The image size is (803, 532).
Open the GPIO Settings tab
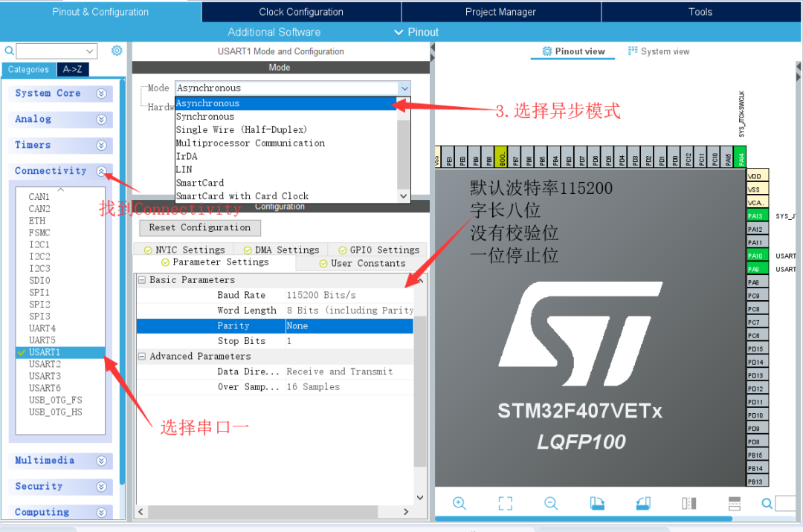(378, 250)
